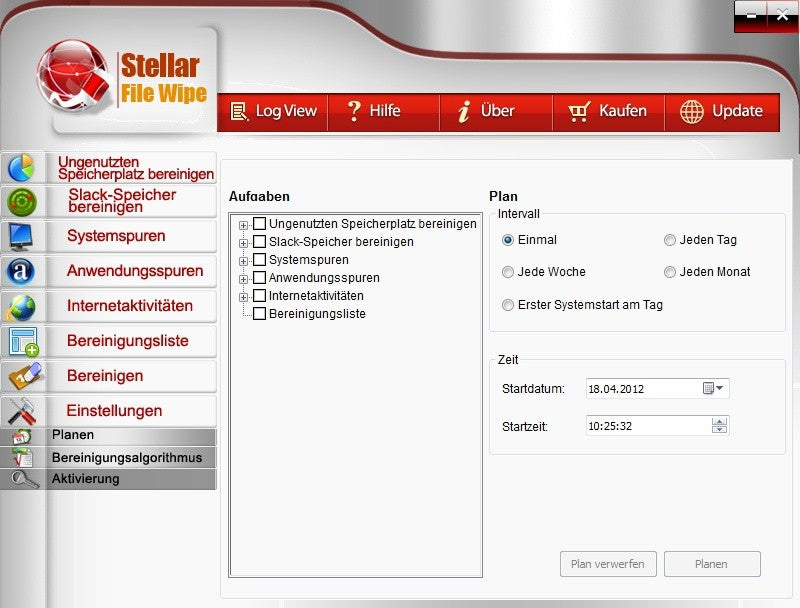800x608 pixels.
Task: Select Bereinigungsliste text in task tree
Action: click(x=317, y=314)
